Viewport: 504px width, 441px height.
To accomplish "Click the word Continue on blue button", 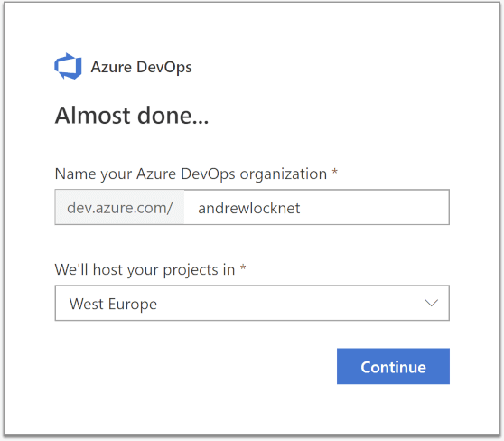I will point(393,367).
